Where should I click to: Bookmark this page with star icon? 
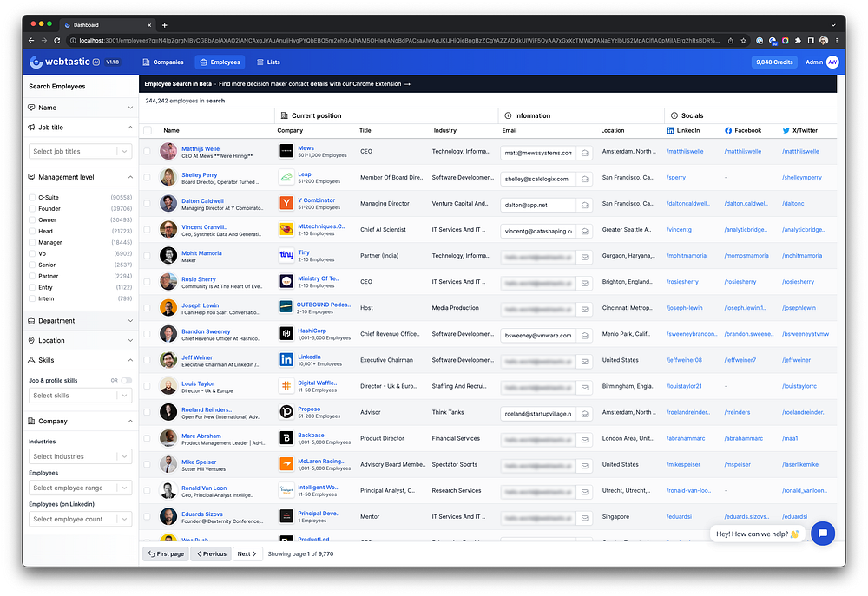coord(744,41)
